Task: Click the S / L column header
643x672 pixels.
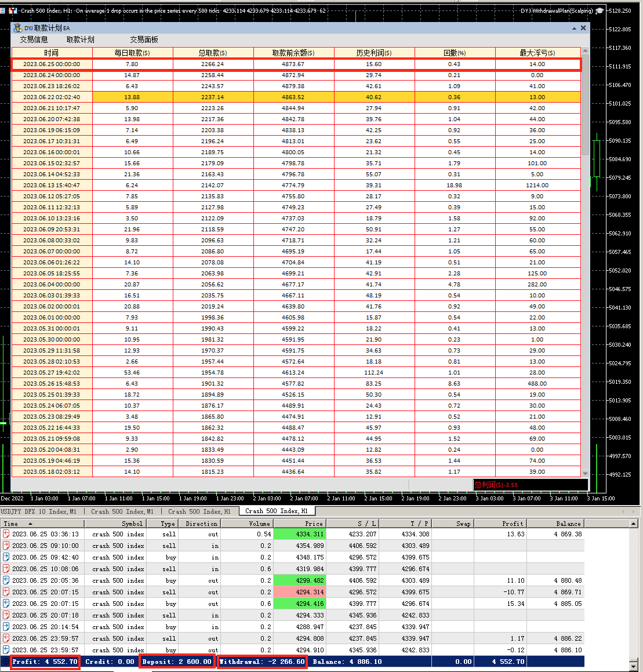Action: coord(353,524)
